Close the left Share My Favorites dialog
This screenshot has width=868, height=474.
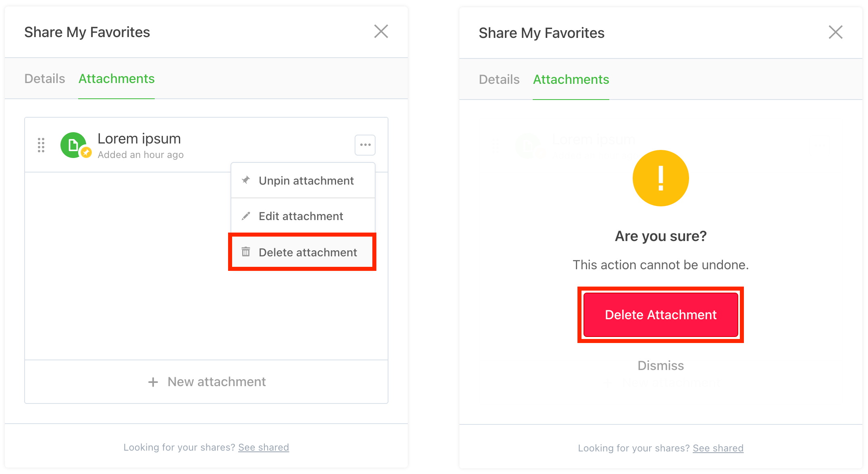pyautogui.click(x=381, y=31)
